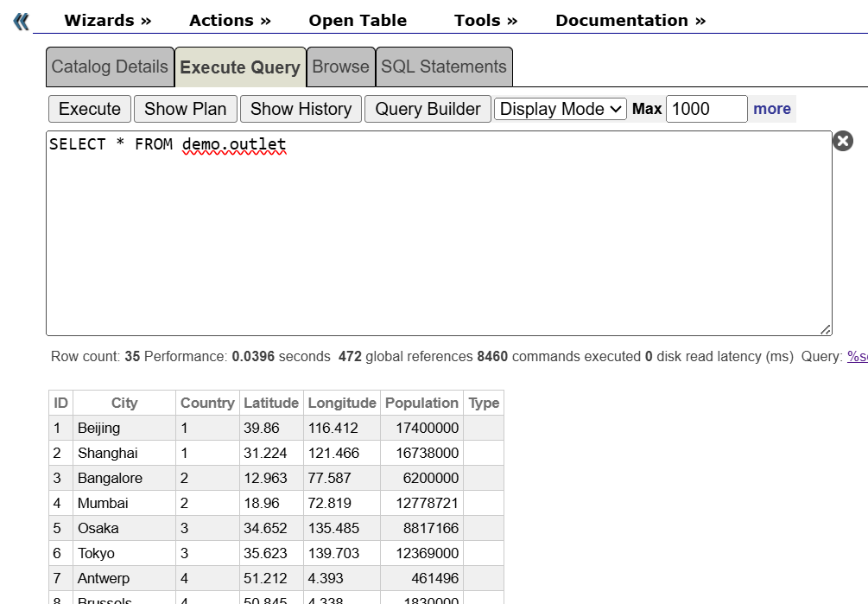The width and height of the screenshot is (868, 604).
Task: Click the Population column header
Action: click(421, 403)
